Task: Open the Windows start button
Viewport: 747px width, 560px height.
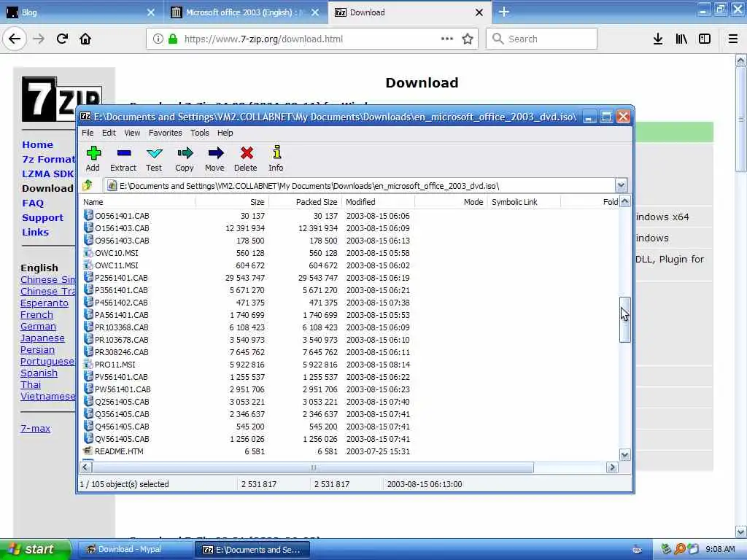Action: coord(35,550)
